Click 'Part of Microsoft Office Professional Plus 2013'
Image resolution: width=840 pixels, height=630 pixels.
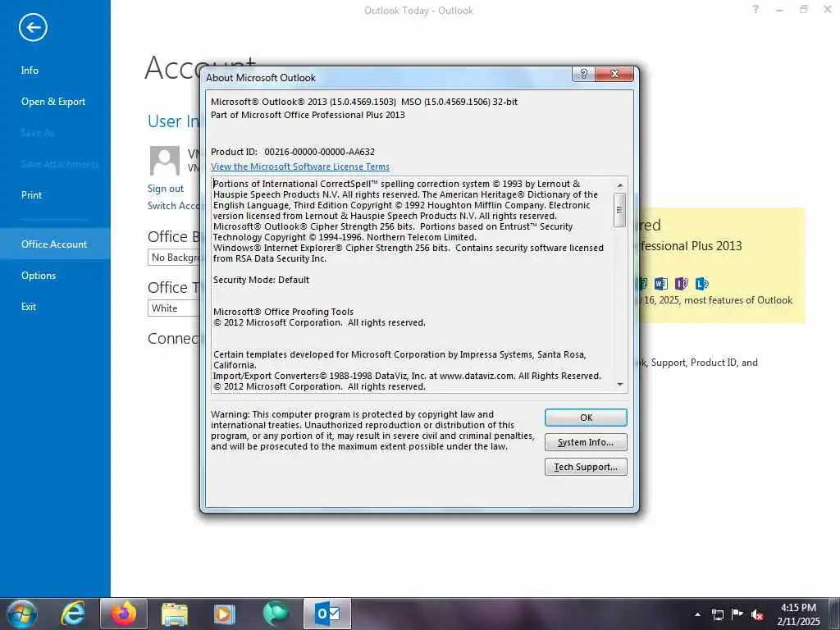point(308,115)
